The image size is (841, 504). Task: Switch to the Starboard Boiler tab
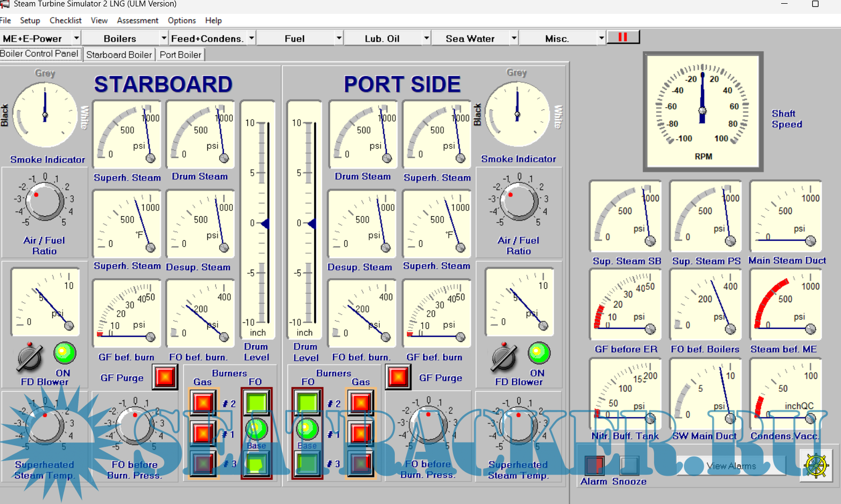pyautogui.click(x=119, y=54)
